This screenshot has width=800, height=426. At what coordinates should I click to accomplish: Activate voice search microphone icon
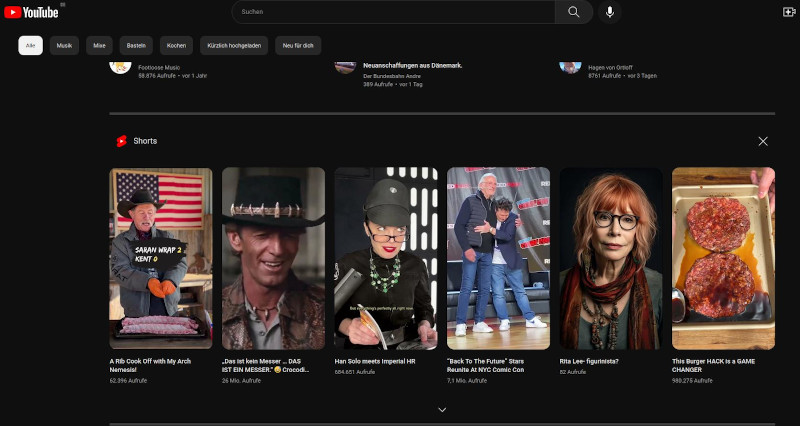609,12
